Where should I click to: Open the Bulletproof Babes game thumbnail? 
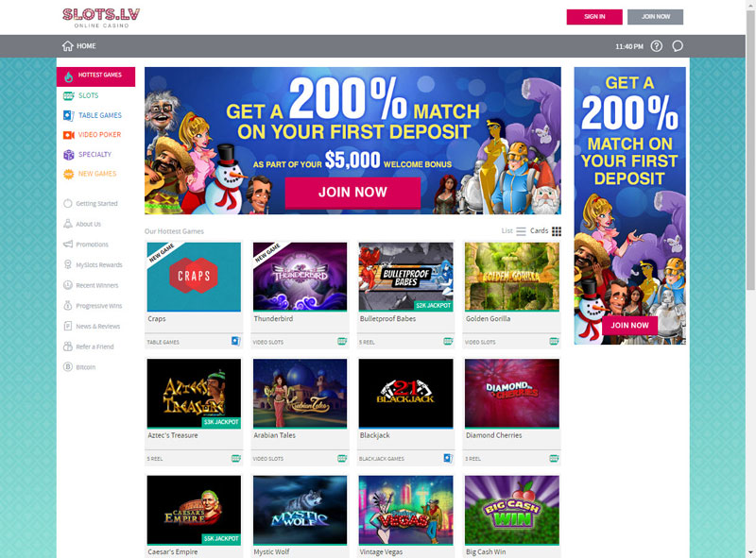pos(405,277)
